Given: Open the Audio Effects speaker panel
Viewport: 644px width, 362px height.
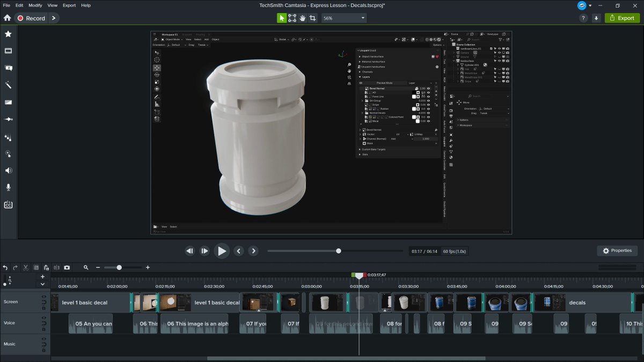Looking at the screenshot, I should pos(8,171).
